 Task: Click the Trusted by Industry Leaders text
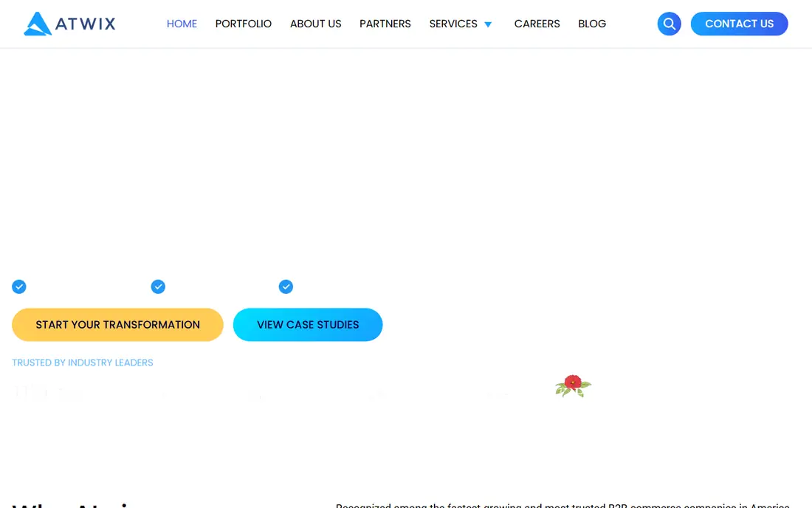pyautogui.click(x=83, y=363)
